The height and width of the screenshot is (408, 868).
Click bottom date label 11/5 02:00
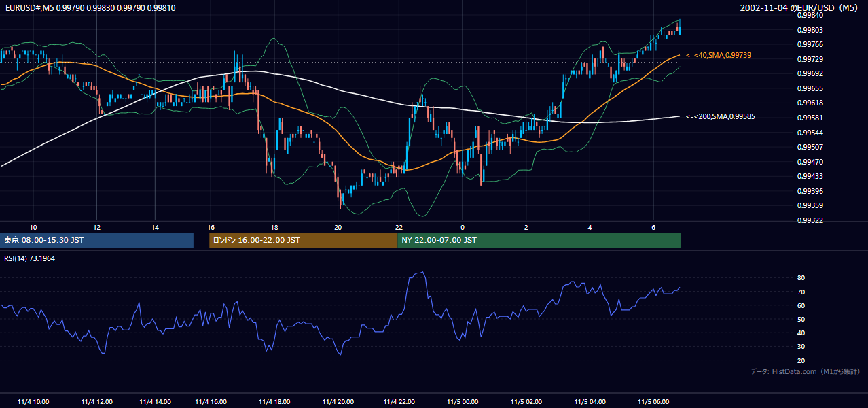pos(526,402)
